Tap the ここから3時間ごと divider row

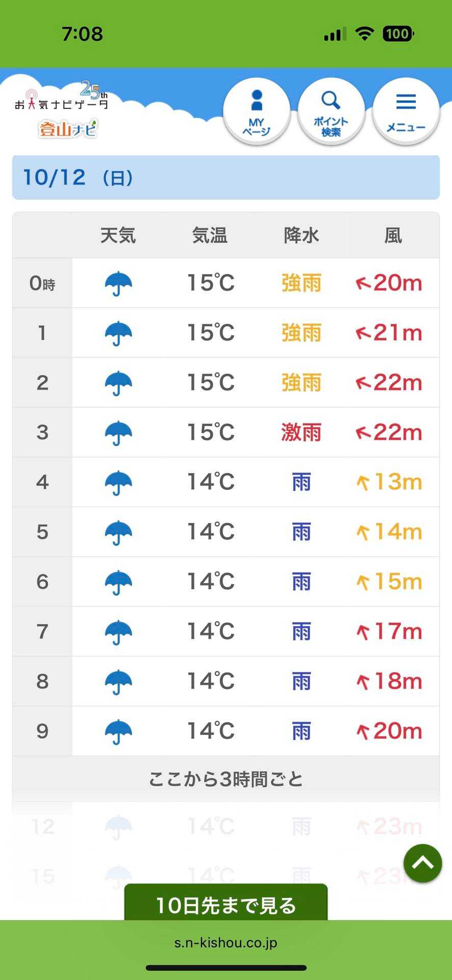pos(226,779)
